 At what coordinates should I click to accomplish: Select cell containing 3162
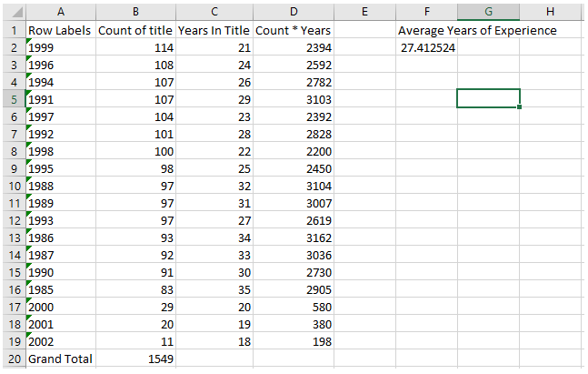coord(294,238)
